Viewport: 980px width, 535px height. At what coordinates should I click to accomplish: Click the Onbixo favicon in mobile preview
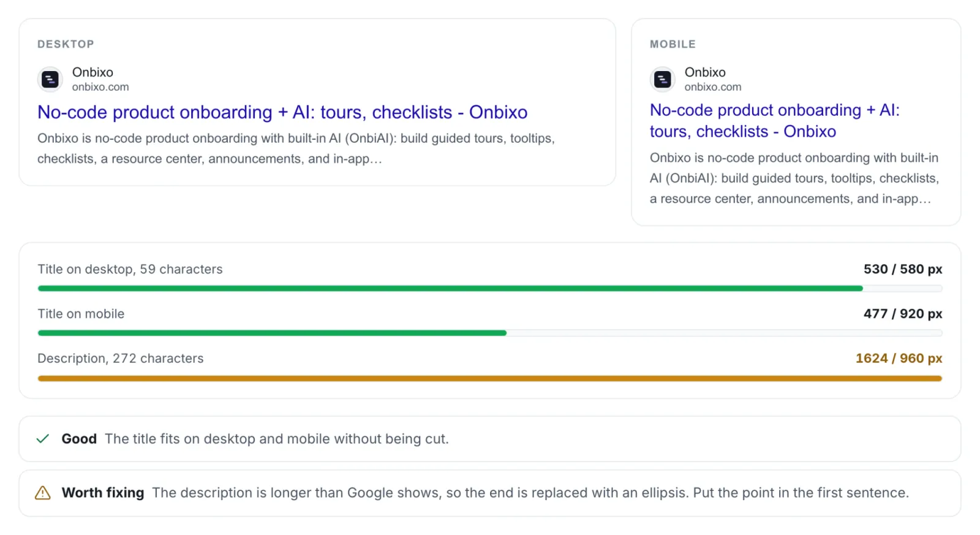663,79
